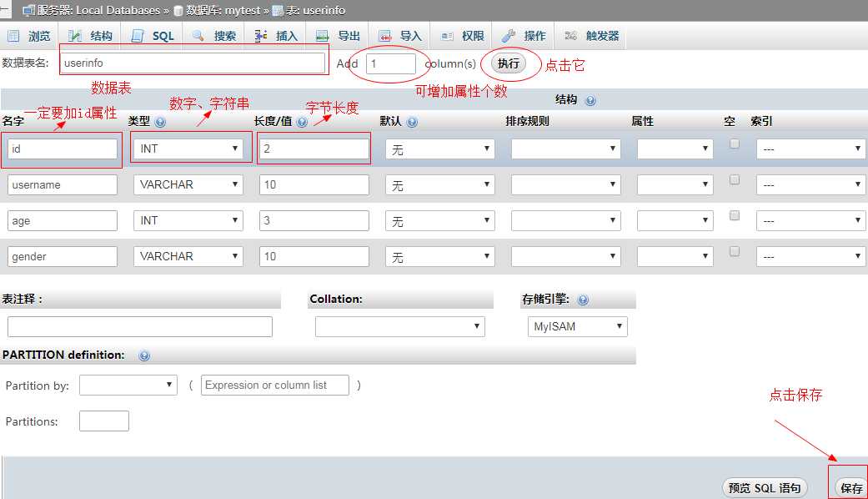The width and height of the screenshot is (868, 499).
Task: Click length field of age row
Action: coord(314,220)
